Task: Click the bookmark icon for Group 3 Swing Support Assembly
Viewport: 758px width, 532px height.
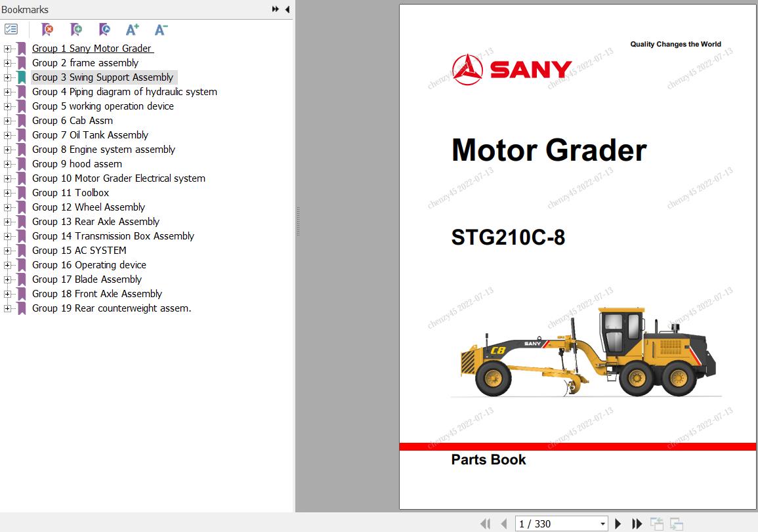Action: click(22, 77)
